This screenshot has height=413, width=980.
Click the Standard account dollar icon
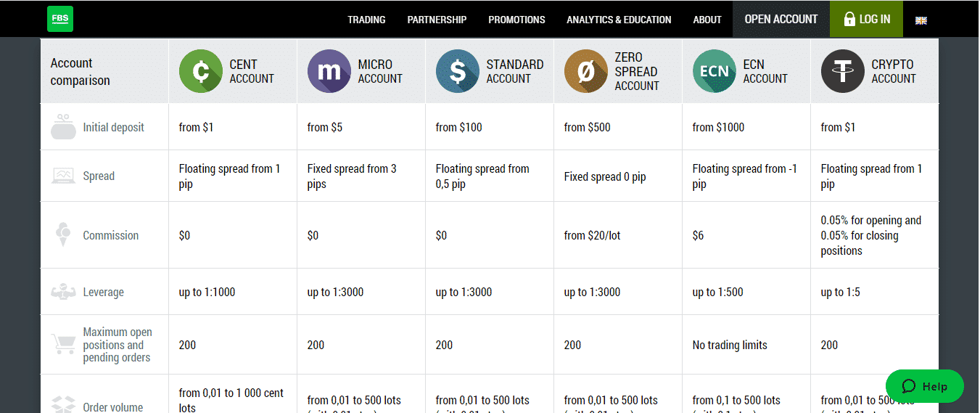point(458,71)
